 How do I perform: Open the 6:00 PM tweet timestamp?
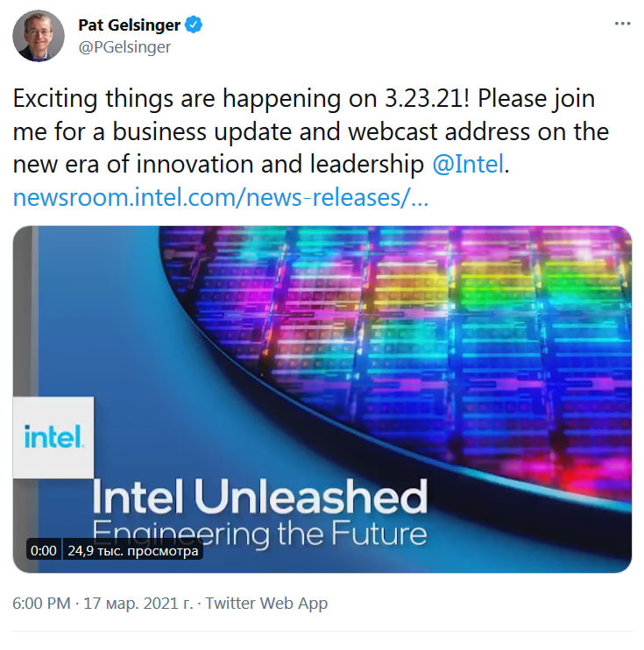point(41,604)
